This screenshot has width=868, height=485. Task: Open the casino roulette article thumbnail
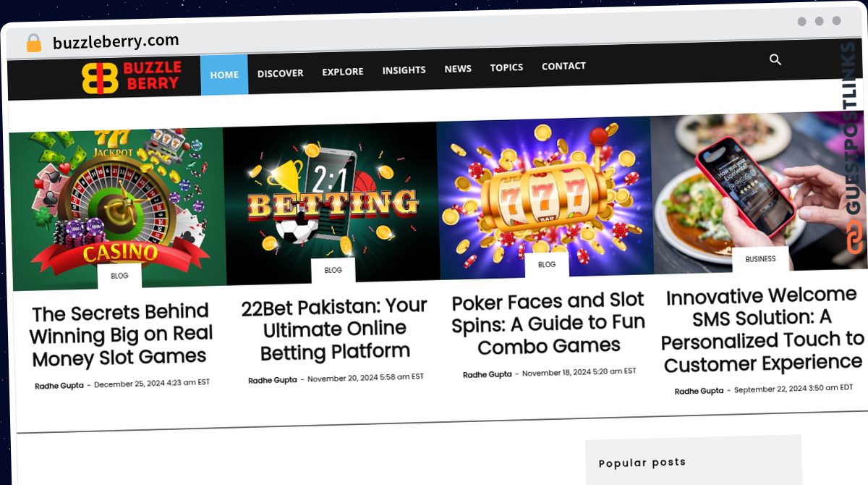tap(117, 208)
